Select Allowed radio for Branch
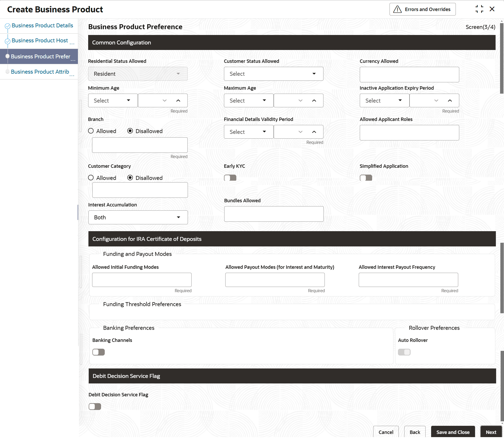The height and width of the screenshot is (440, 504). pos(91,131)
